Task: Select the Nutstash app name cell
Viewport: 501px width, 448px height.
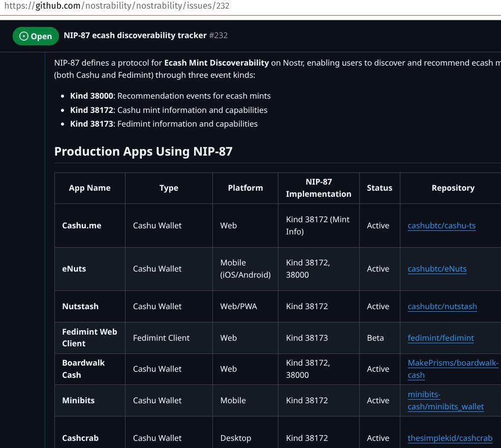Action: click(x=90, y=306)
